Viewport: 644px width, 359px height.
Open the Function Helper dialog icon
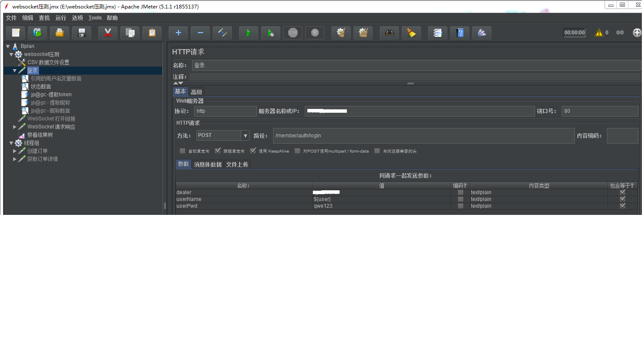click(438, 33)
